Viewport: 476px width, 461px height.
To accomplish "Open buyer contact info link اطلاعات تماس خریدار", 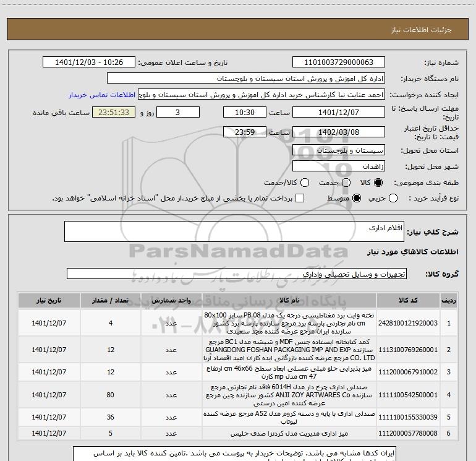I will point(102,95).
